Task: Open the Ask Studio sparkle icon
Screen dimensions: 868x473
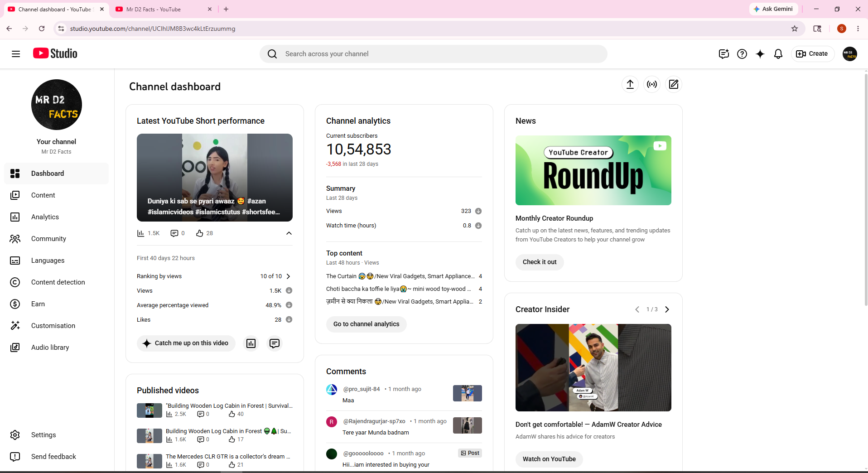Action: click(760, 54)
